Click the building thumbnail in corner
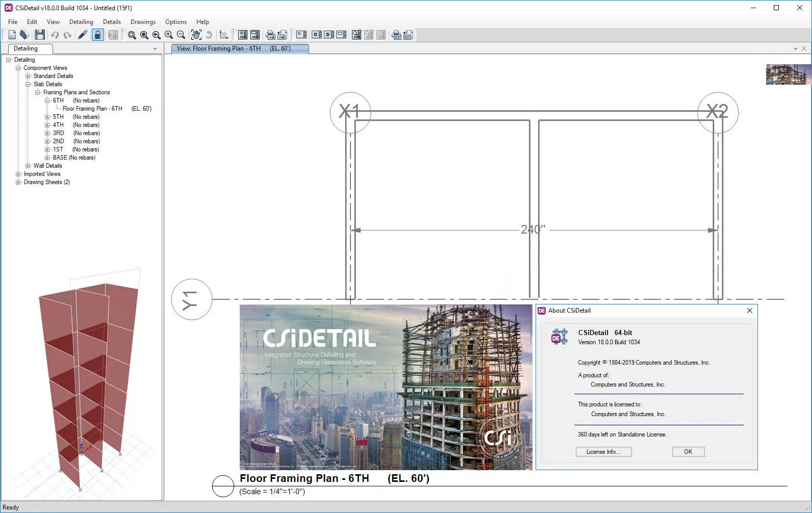This screenshot has height=513, width=812. 788,74
